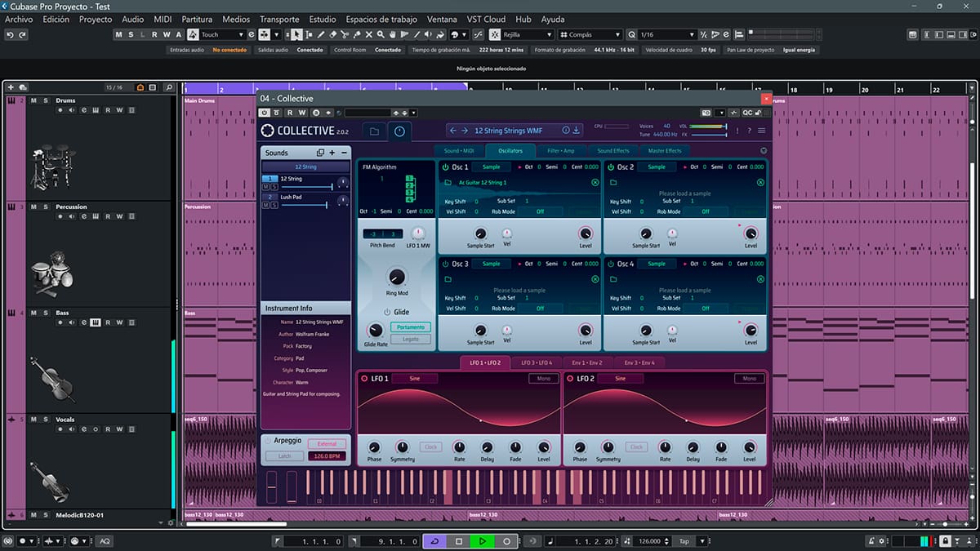Save preset using the download arrow icon

[x=577, y=131]
